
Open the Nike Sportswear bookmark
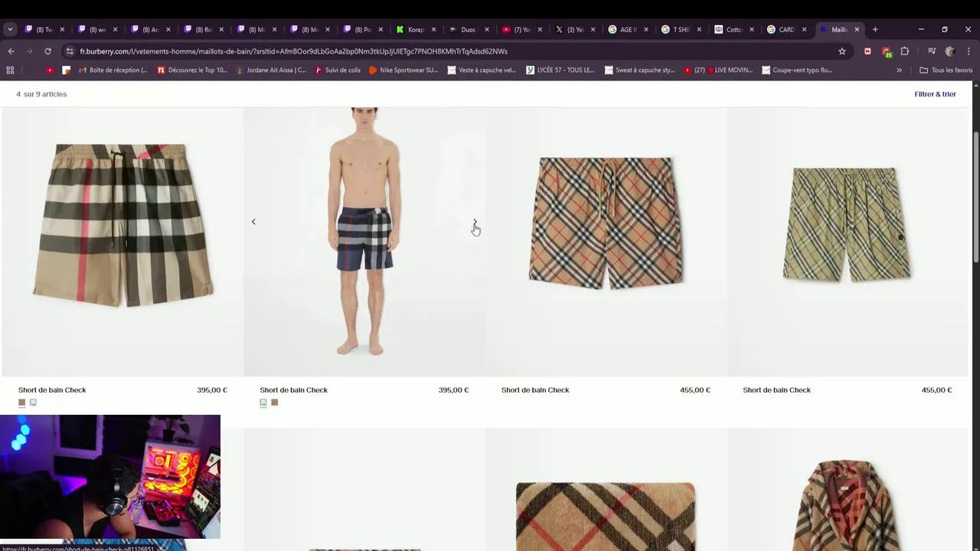coord(403,70)
